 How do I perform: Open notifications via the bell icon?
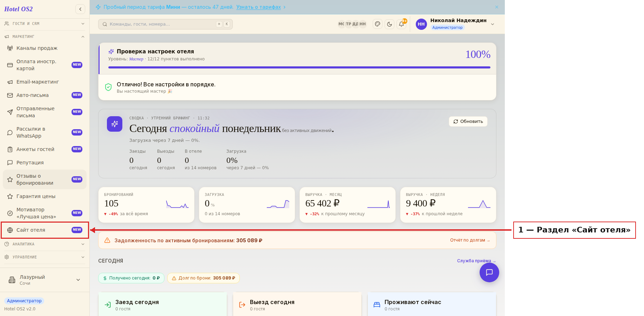[x=401, y=24]
